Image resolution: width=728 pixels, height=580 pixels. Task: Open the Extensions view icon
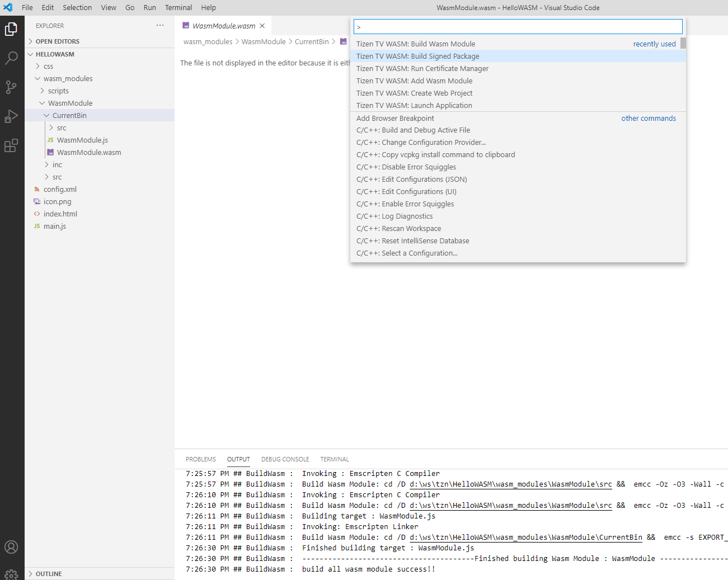tap(11, 145)
